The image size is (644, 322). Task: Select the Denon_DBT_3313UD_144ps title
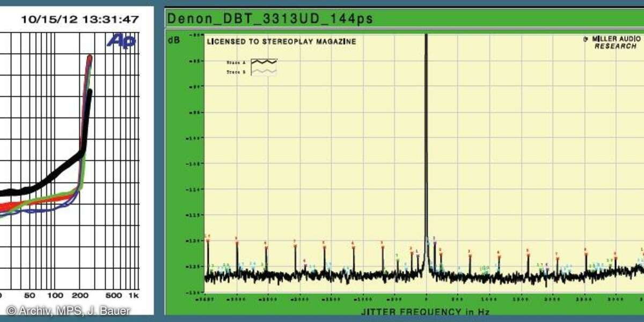(270, 18)
